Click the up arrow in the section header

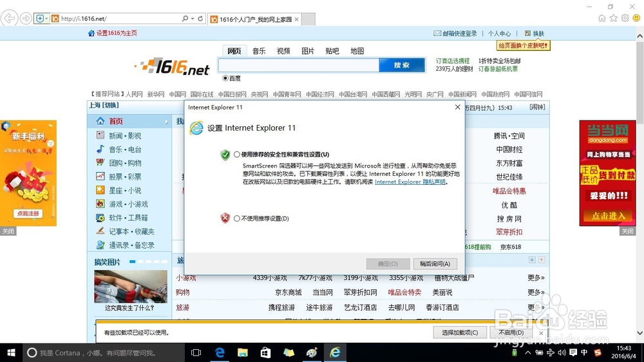542,260
